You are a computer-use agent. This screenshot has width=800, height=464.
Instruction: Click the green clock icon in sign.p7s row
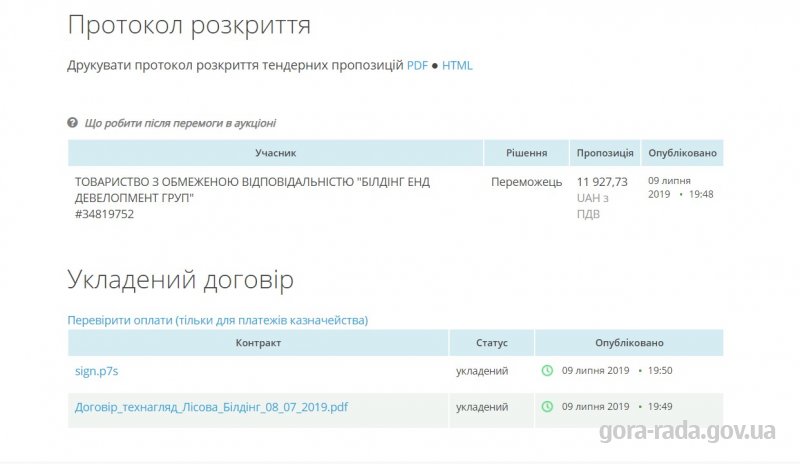tap(547, 371)
